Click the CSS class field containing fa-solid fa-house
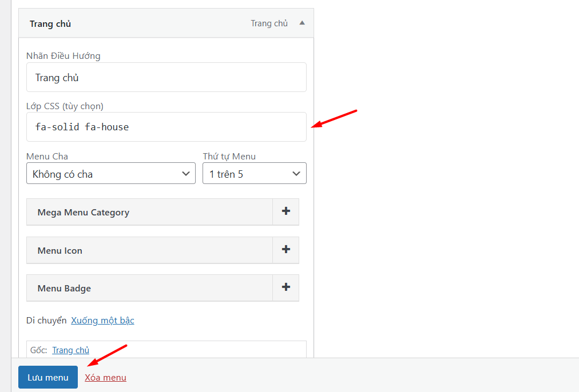This screenshot has height=392, width=579. point(166,127)
